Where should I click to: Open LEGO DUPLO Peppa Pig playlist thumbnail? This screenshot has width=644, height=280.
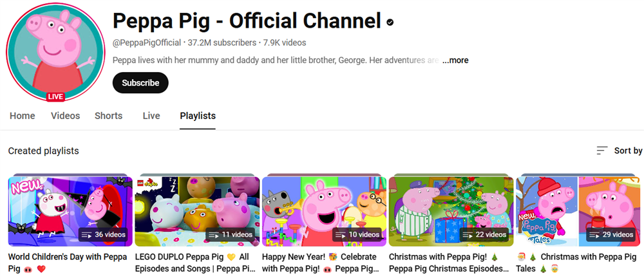(x=197, y=211)
